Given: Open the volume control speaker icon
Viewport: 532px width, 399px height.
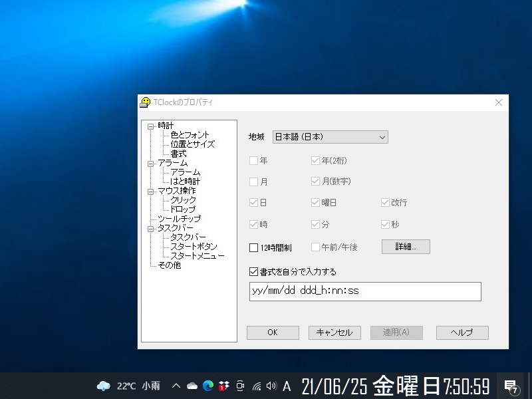Looking at the screenshot, I should [271, 386].
